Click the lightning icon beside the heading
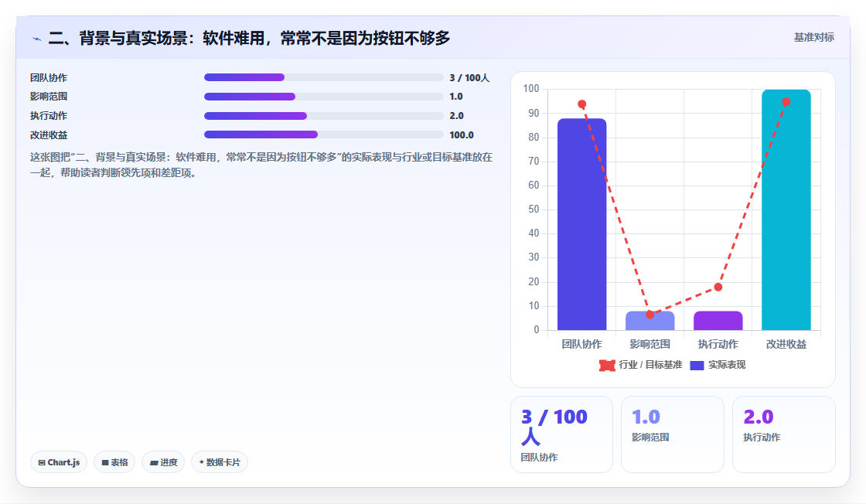 (x=37, y=39)
